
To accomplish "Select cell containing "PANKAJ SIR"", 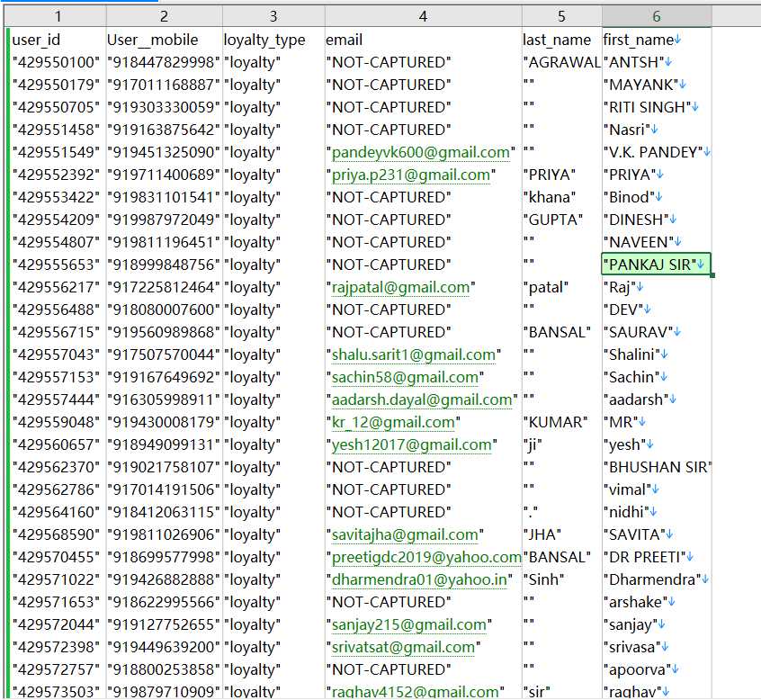I will point(656,265).
